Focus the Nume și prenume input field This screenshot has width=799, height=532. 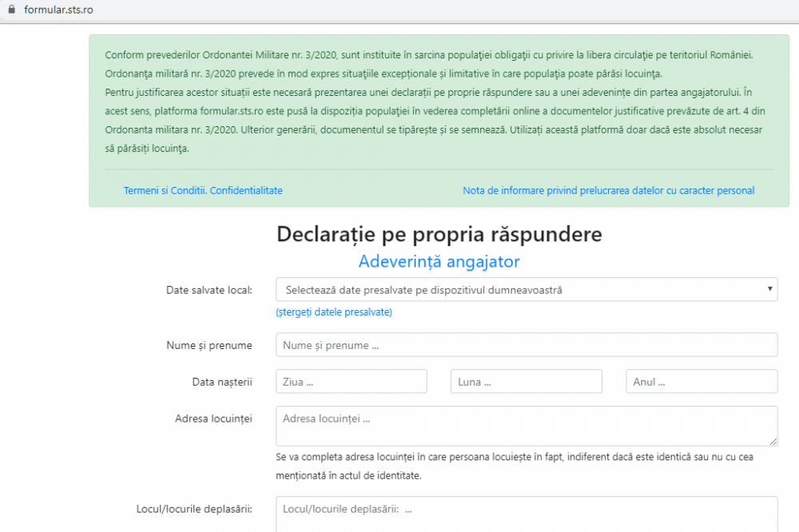(526, 345)
